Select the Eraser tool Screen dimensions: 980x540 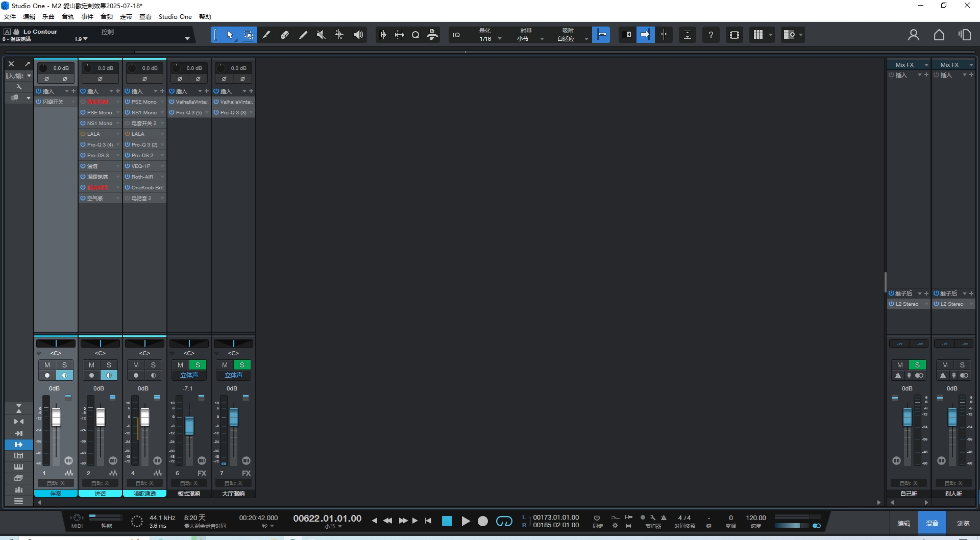(285, 35)
